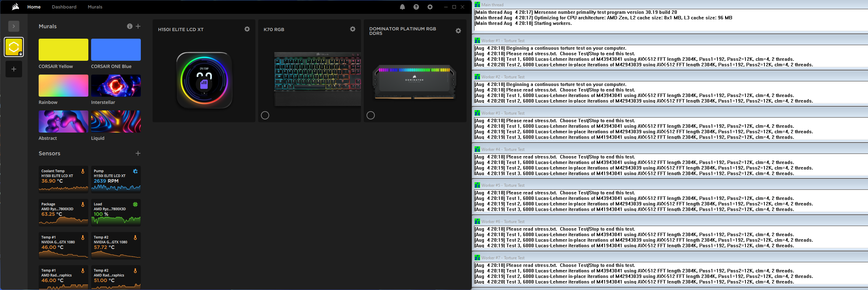Click 'Optimizing for CPU architecture' log line
Viewport: 868px width, 290px height.
[x=603, y=18]
